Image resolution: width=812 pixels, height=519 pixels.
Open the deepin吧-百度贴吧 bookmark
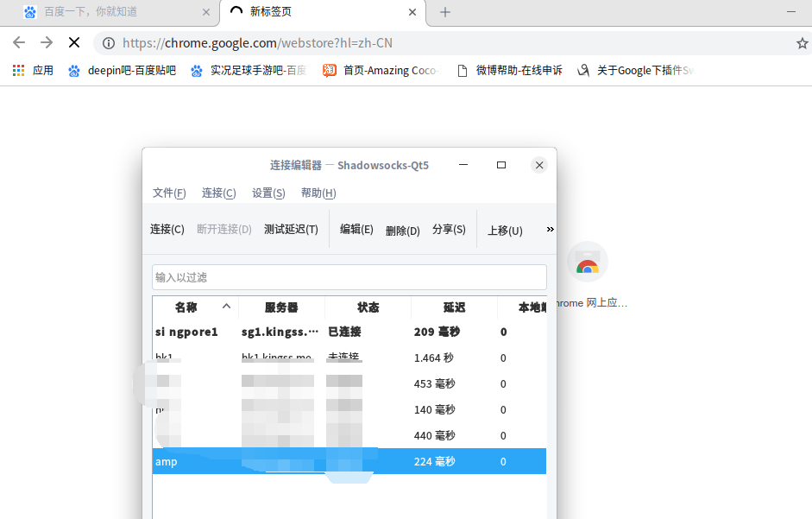123,71
